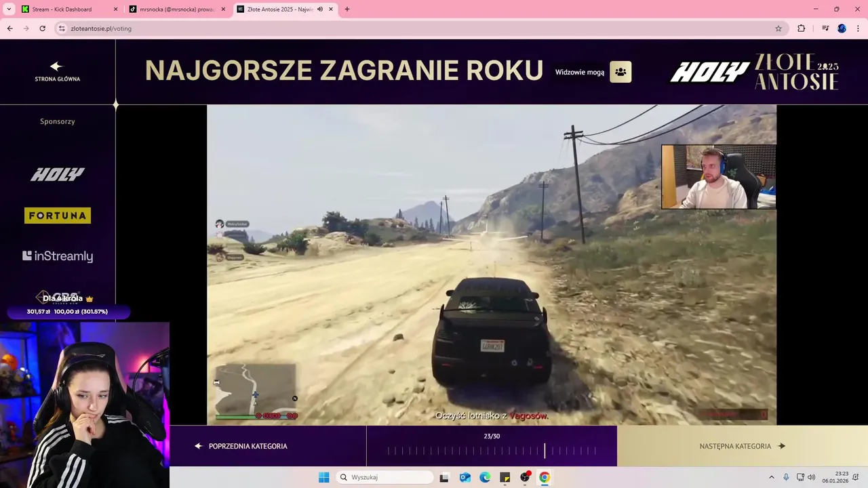The height and width of the screenshot is (488, 868).
Task: Go to Strona Główna home link
Action: click(58, 72)
